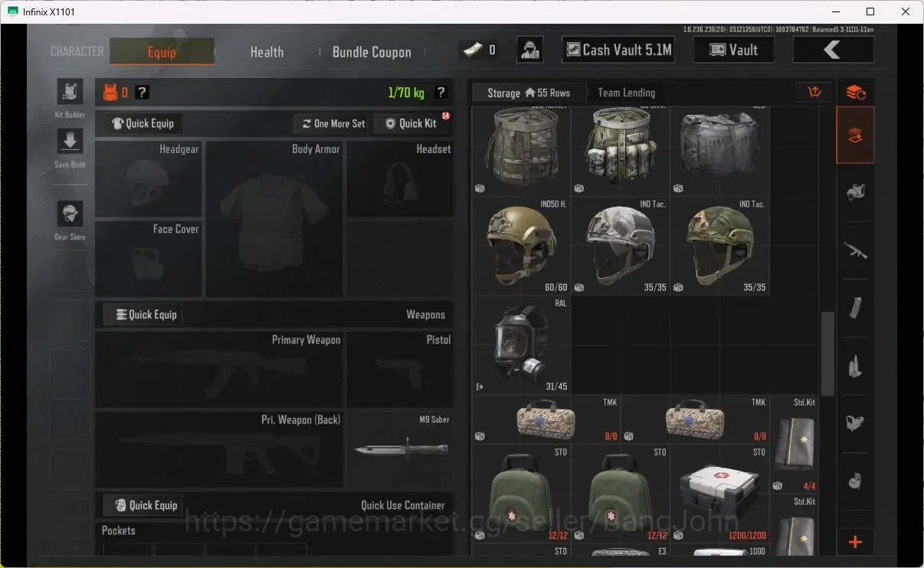Filter storage by magazine icon
924x568 pixels.
[x=856, y=308]
